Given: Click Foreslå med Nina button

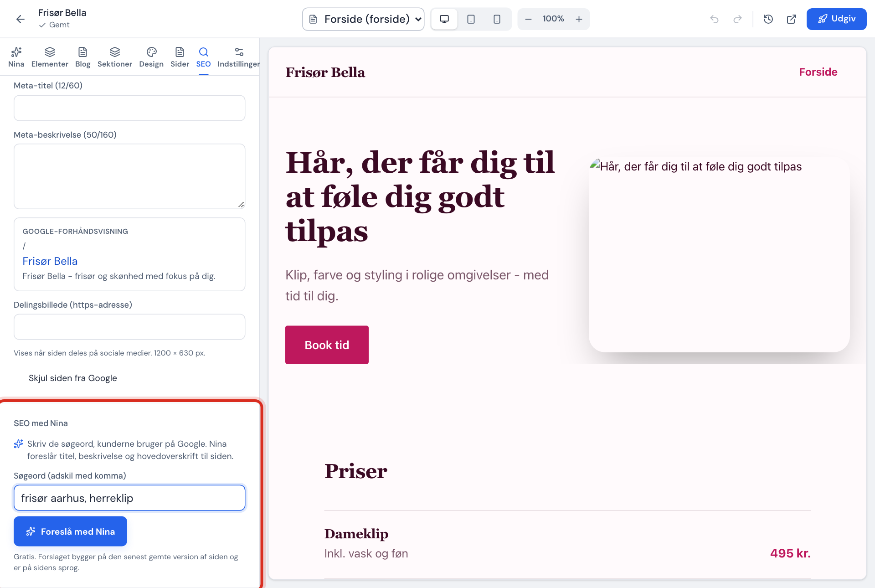Looking at the screenshot, I should pyautogui.click(x=70, y=531).
